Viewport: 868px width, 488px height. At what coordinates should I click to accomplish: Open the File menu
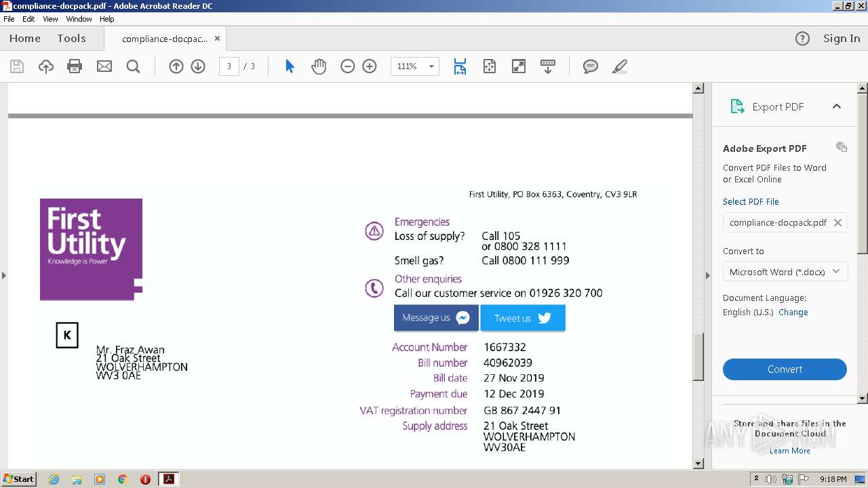pos(9,19)
